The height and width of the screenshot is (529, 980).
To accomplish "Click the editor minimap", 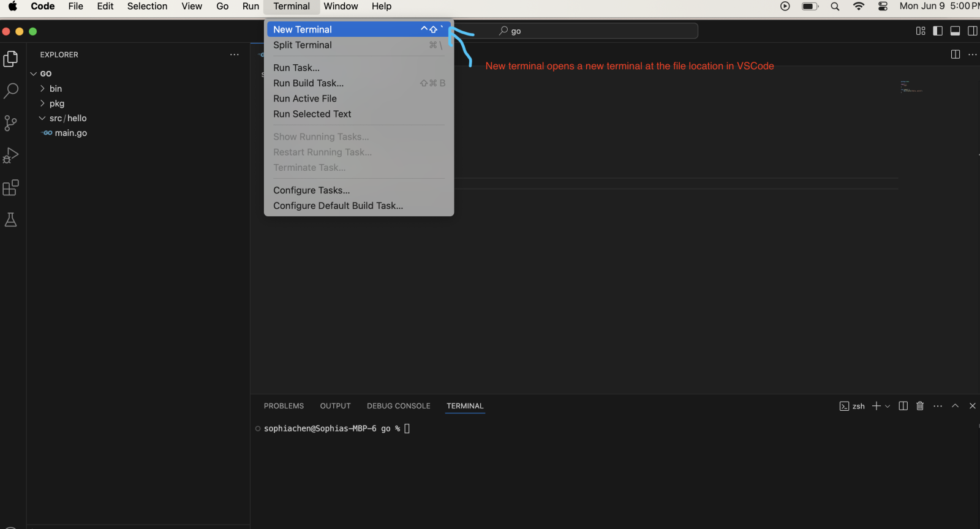I will coord(911,86).
